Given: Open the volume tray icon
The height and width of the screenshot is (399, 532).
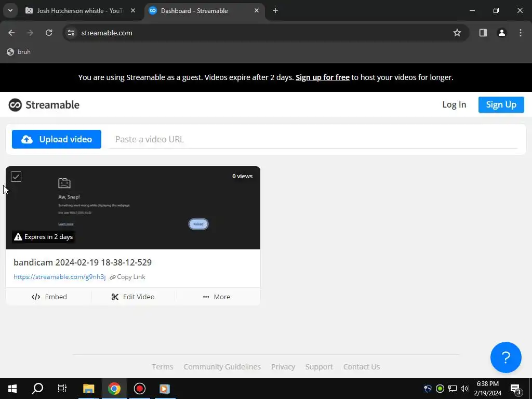Looking at the screenshot, I should pos(464,389).
